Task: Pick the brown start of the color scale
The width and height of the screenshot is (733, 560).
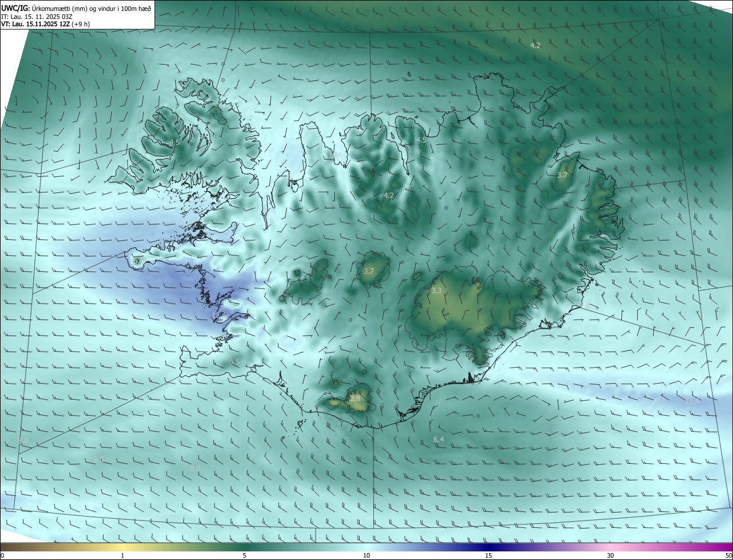Action: coord(6,547)
